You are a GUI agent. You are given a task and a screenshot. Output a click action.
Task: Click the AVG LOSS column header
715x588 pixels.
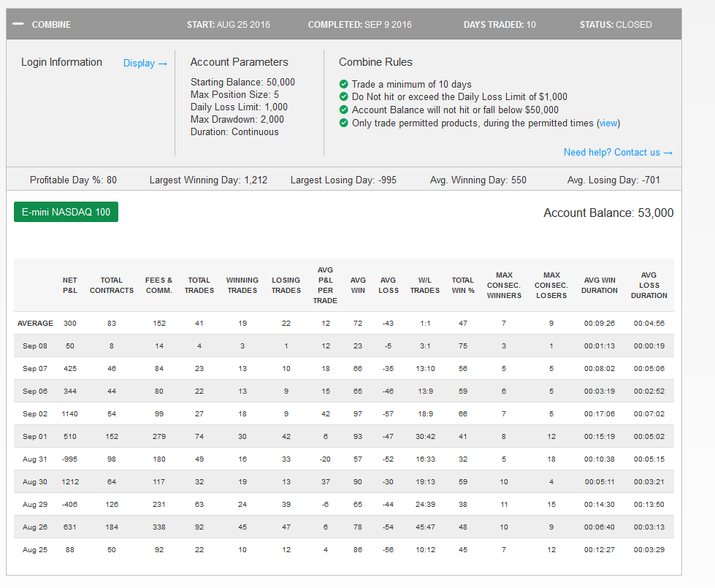pos(388,285)
